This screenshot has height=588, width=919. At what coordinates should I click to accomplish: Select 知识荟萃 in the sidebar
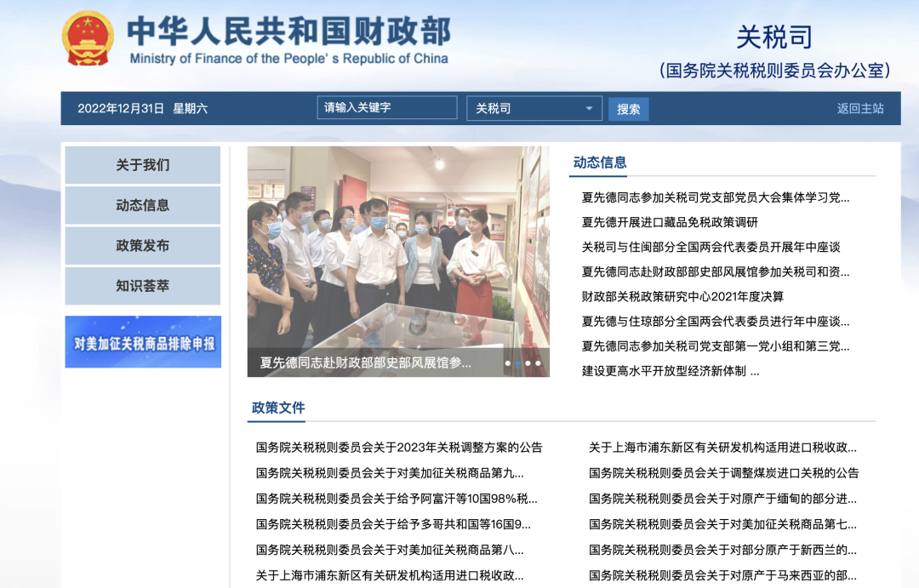pos(143,286)
